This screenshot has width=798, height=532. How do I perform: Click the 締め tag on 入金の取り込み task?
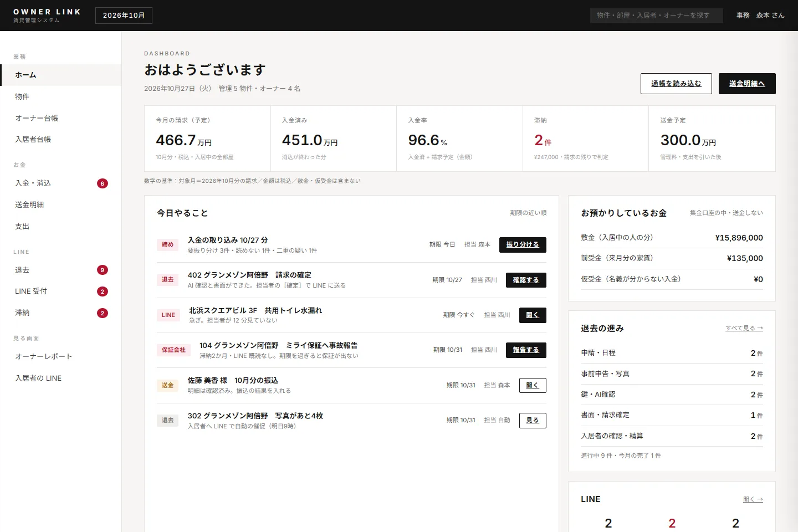167,244
